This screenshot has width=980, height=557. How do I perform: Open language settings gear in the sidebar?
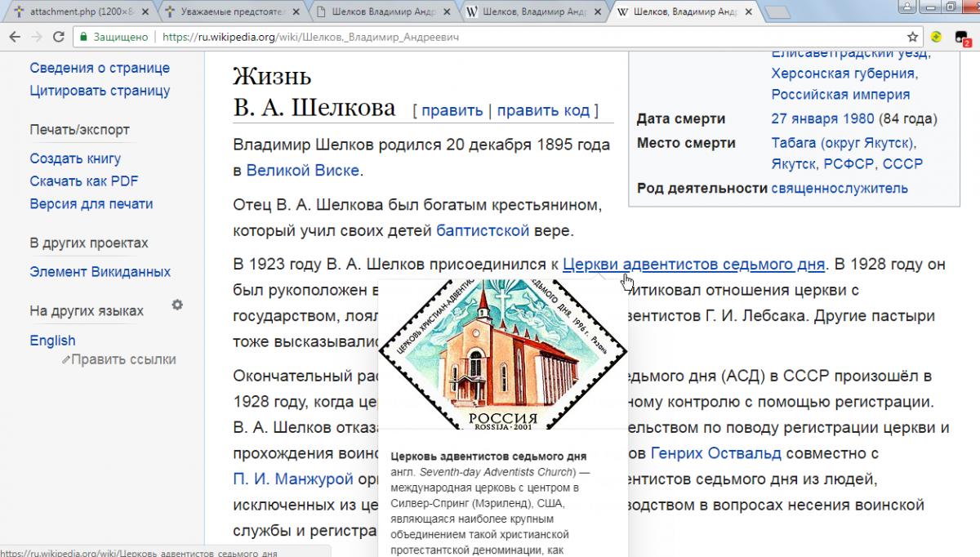177,305
